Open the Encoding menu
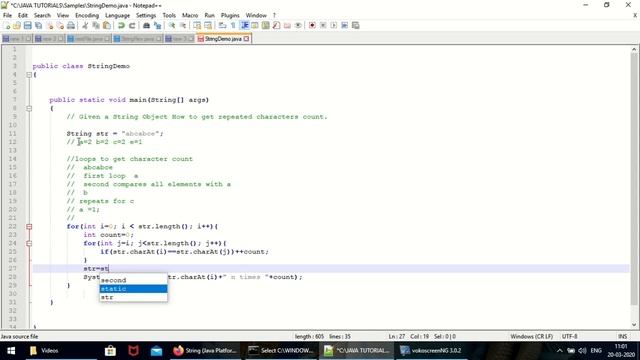This screenshot has height=360, width=640. 87,15
